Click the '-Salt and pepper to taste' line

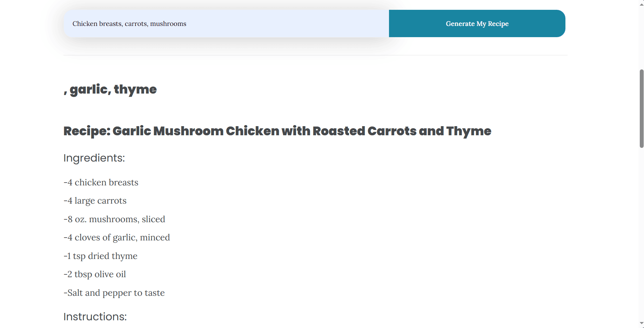tap(114, 293)
